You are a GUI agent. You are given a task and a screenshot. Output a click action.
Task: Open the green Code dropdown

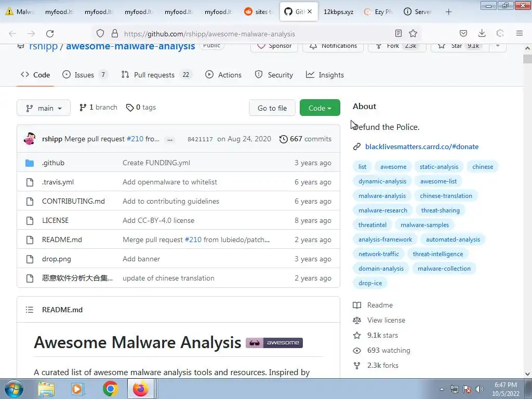pyautogui.click(x=320, y=108)
